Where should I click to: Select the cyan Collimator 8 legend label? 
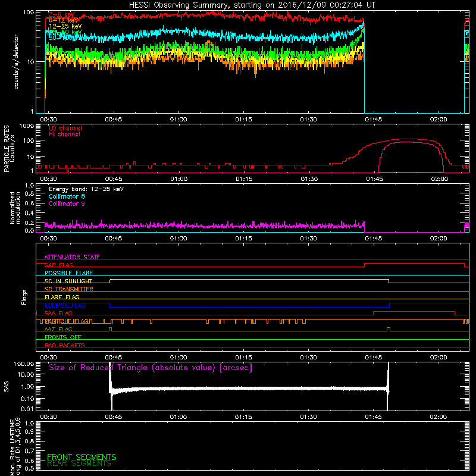(x=67, y=196)
